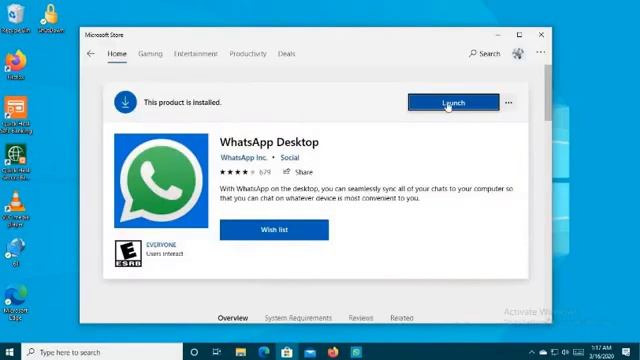Switch to the Home tab
This screenshot has height=360, width=640.
click(x=117, y=54)
